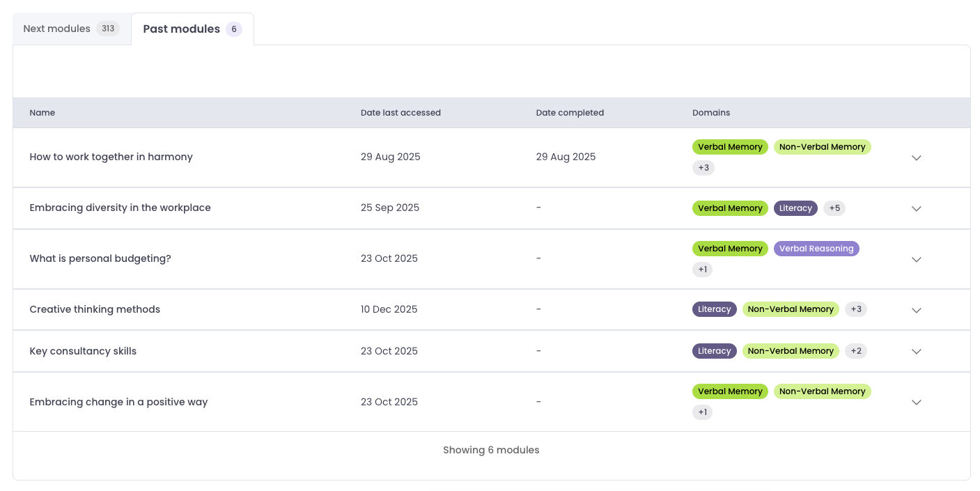Click the Name column header
Image resolution: width=980 pixels, height=491 pixels.
42,113
